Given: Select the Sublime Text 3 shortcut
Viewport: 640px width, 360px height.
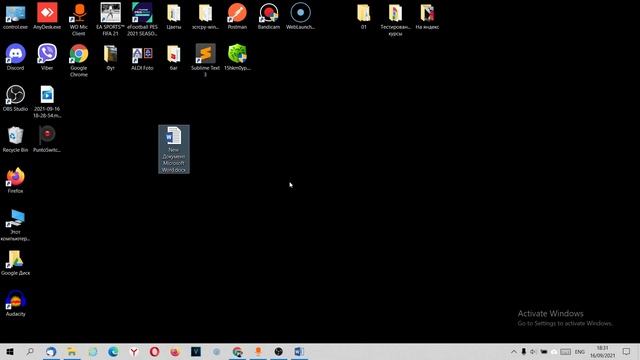Looking at the screenshot, I should coord(205,60).
